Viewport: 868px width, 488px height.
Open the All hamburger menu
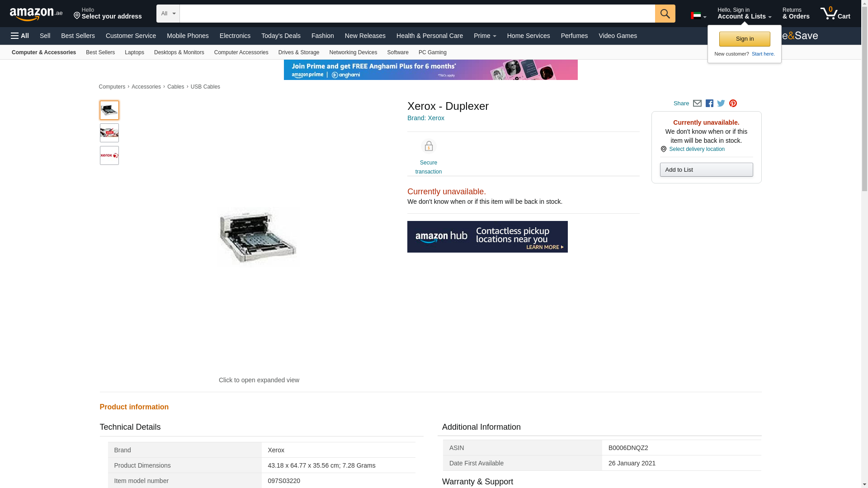coord(20,36)
